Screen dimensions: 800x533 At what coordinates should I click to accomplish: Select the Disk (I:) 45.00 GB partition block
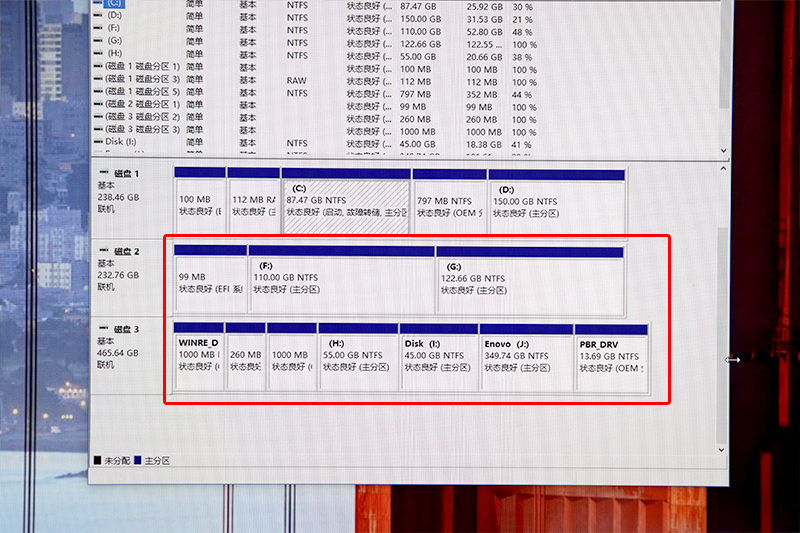point(439,358)
